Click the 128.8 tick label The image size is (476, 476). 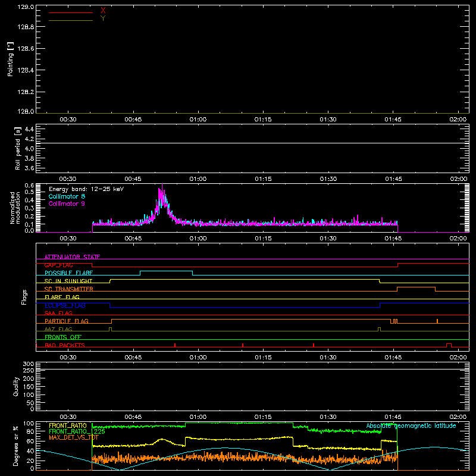tap(26, 27)
